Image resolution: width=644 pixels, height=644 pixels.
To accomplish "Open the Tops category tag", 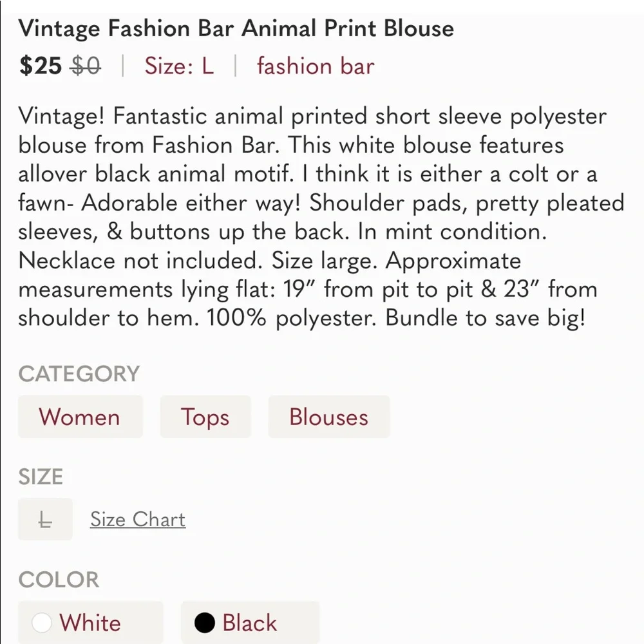I will point(205,417).
